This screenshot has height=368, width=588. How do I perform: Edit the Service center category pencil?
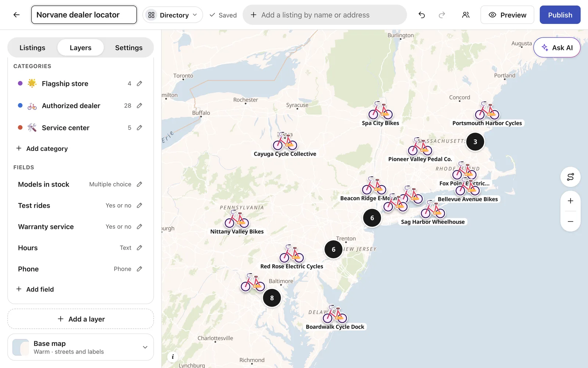[x=139, y=128]
